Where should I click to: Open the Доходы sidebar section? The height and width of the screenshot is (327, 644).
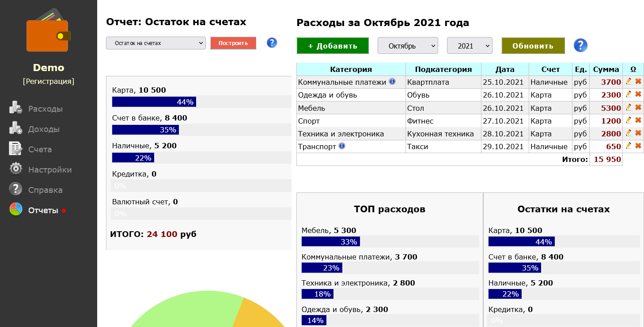tap(44, 129)
